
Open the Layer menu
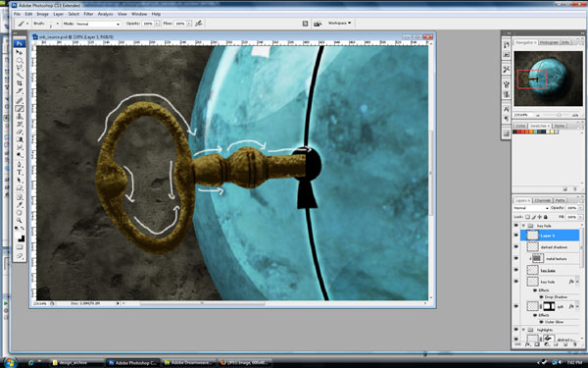(58, 14)
